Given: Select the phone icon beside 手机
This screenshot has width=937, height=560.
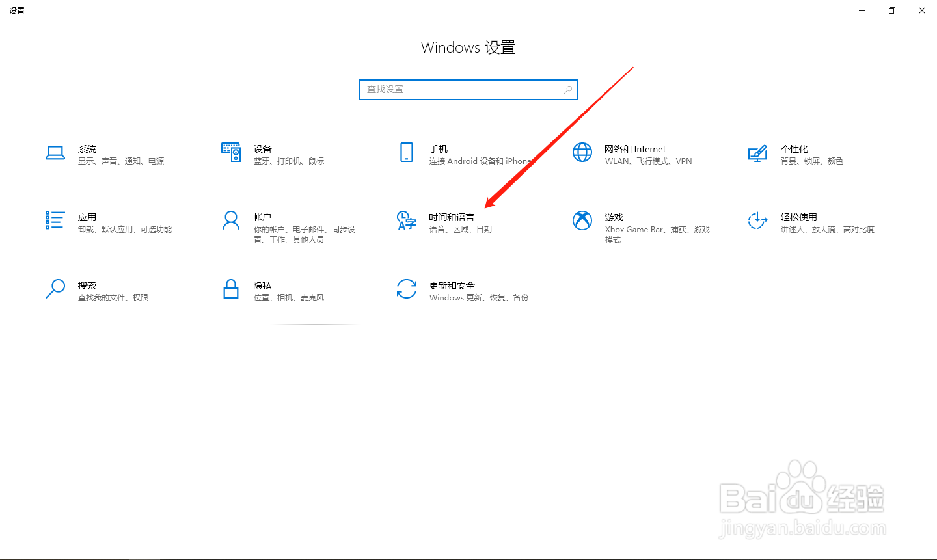Looking at the screenshot, I should (407, 152).
